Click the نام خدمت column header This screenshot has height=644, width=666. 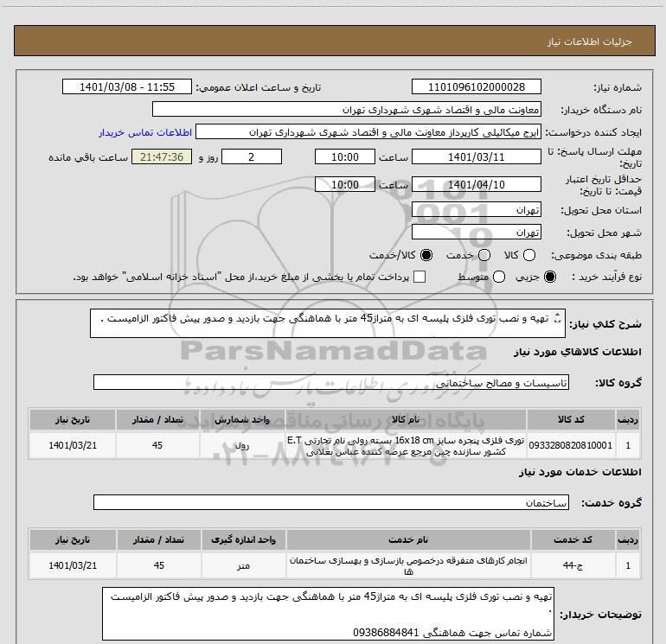pyautogui.click(x=408, y=539)
